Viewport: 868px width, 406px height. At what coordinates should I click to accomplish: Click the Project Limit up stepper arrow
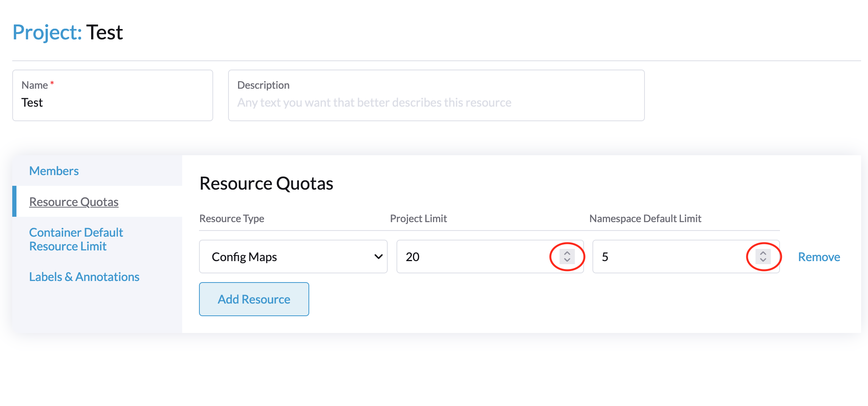(566, 253)
